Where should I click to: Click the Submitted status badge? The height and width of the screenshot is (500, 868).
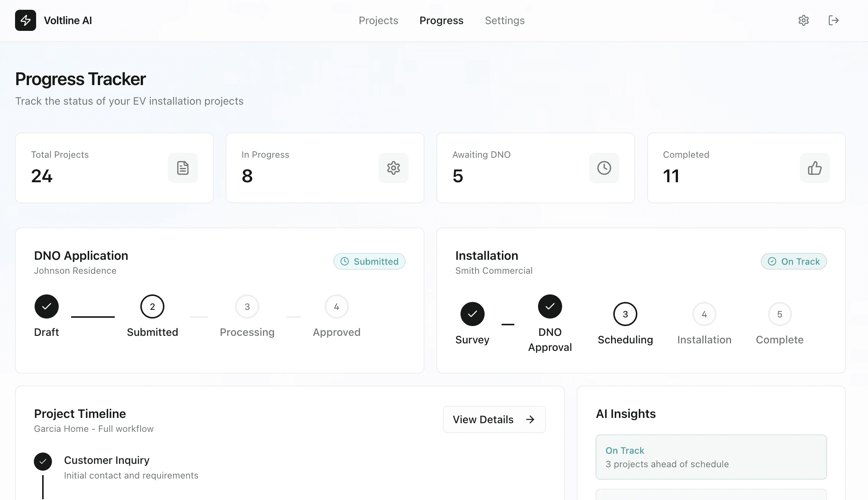tap(369, 261)
